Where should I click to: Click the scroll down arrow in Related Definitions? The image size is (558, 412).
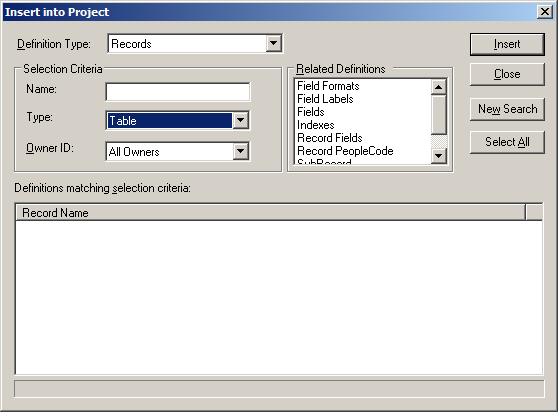tap(438, 156)
